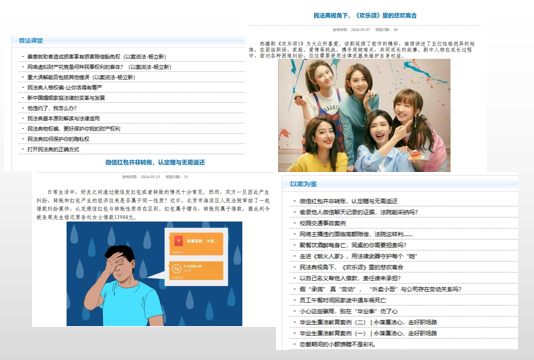This screenshot has height=360, width=534.
Task: Click the five actresses poster image
Action: click(364, 115)
